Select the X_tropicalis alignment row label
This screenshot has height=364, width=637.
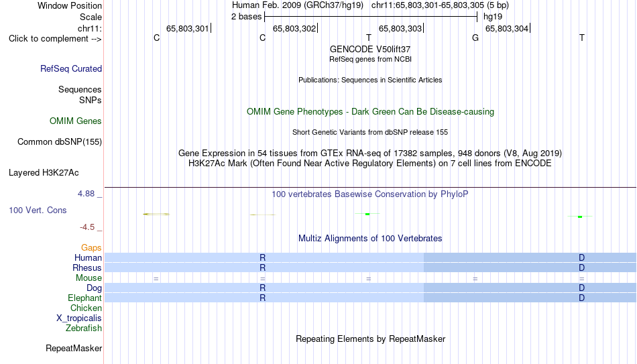pyautogui.click(x=79, y=318)
